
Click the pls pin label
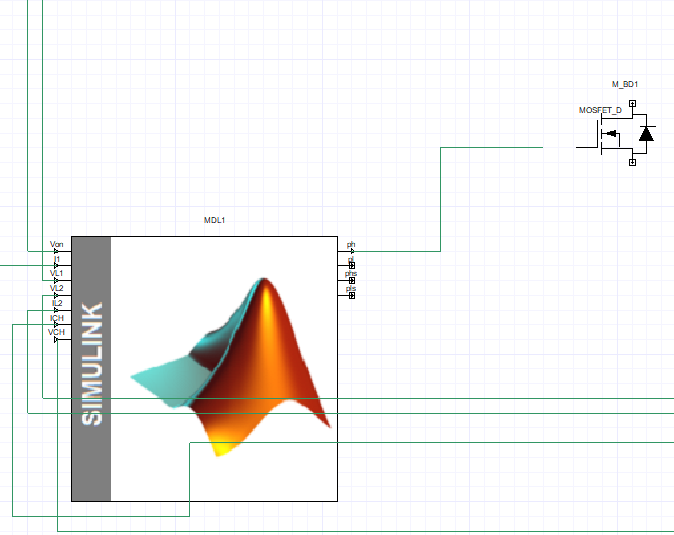click(x=351, y=288)
